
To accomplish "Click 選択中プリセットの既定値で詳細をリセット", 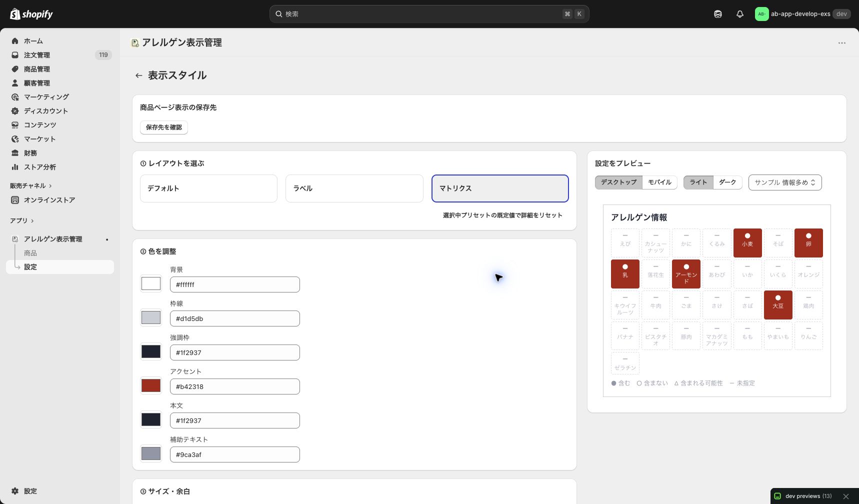I will (502, 215).
